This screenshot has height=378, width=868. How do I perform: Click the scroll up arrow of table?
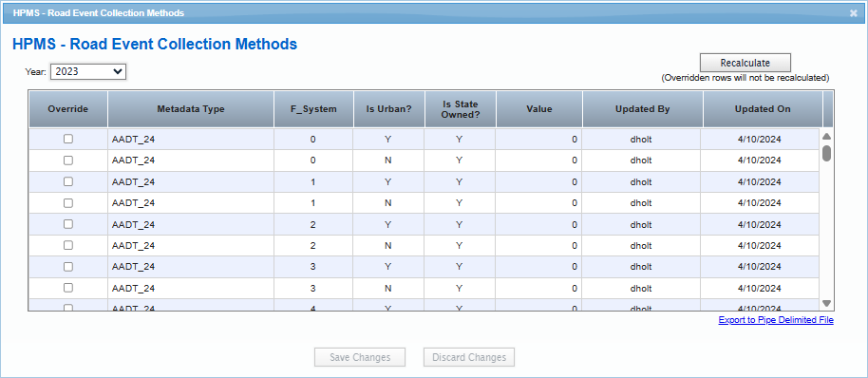[x=826, y=136]
